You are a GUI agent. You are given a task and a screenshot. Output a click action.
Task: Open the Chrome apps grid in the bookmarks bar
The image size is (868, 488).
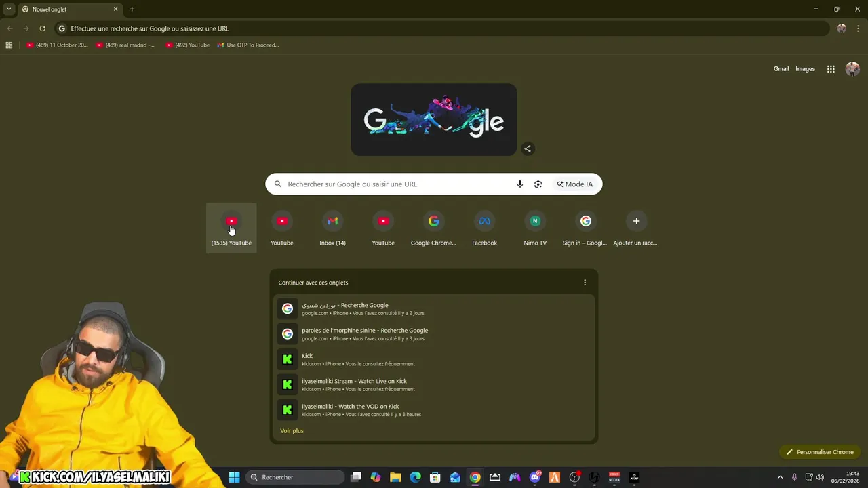(9, 45)
